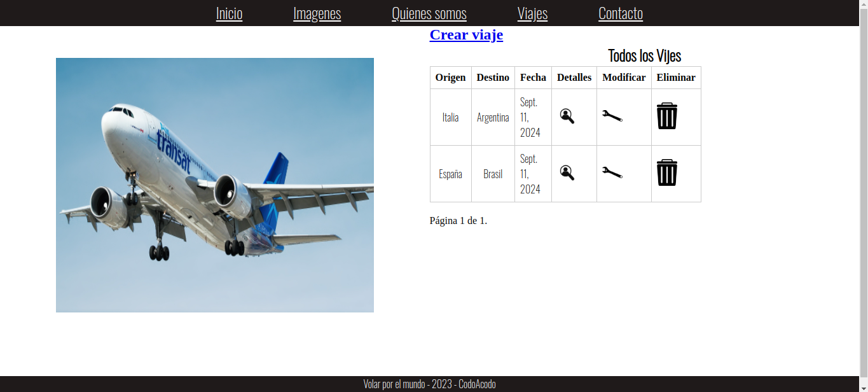Viewport: 868px width, 392px height.
Task: Click the Página 1 de 1 pagination text
Action: (x=458, y=221)
